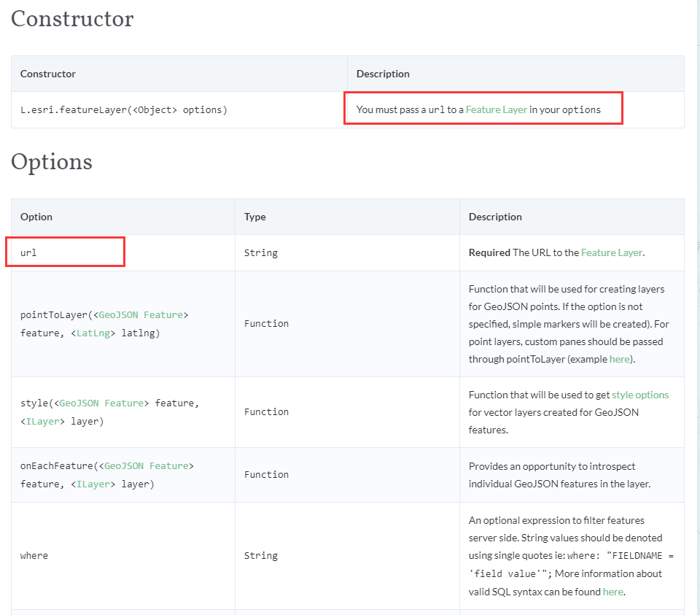The width and height of the screenshot is (700, 615).
Task: Select the Option column header
Action: [36, 217]
